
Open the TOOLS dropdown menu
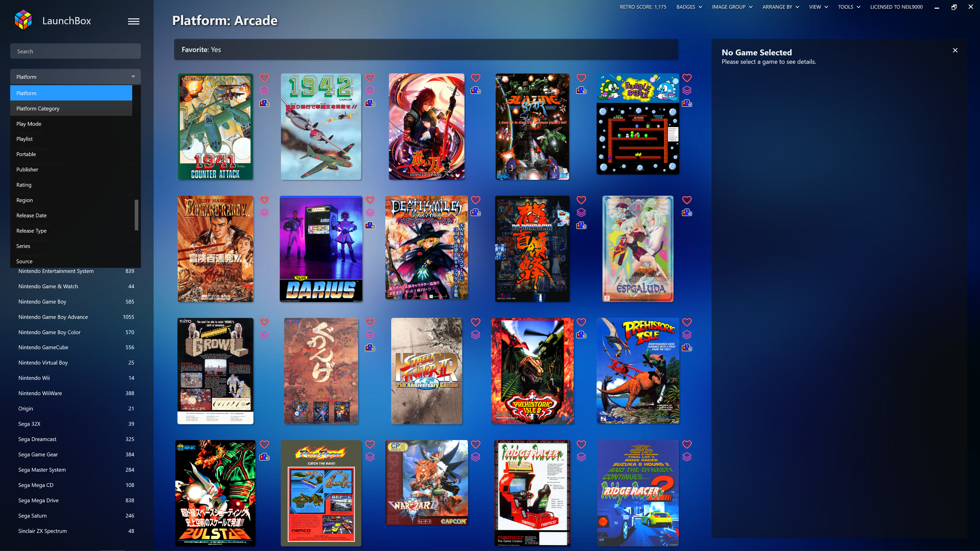pyautogui.click(x=849, y=7)
